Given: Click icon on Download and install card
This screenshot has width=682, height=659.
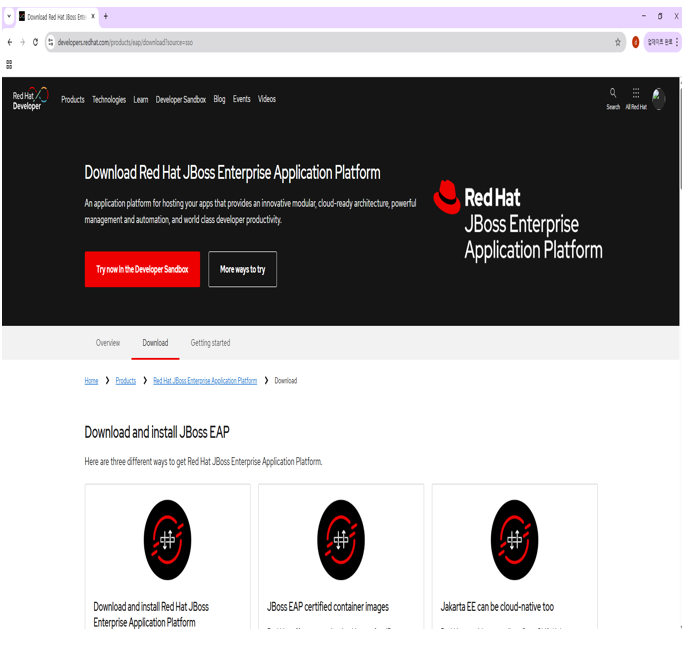Looking at the screenshot, I should point(167,539).
